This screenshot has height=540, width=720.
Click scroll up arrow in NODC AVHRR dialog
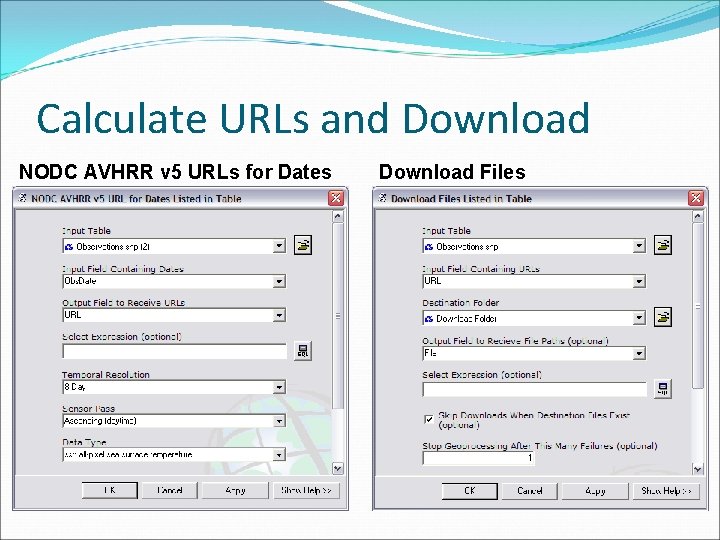point(338,216)
